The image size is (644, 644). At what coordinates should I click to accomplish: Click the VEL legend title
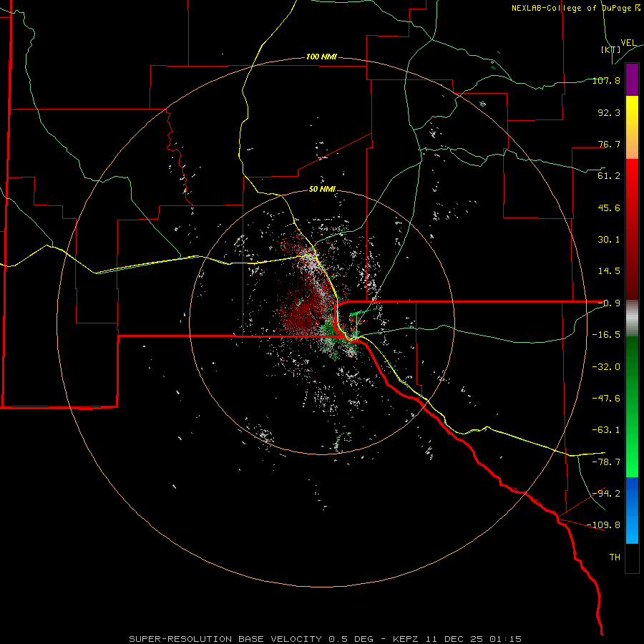[629, 43]
